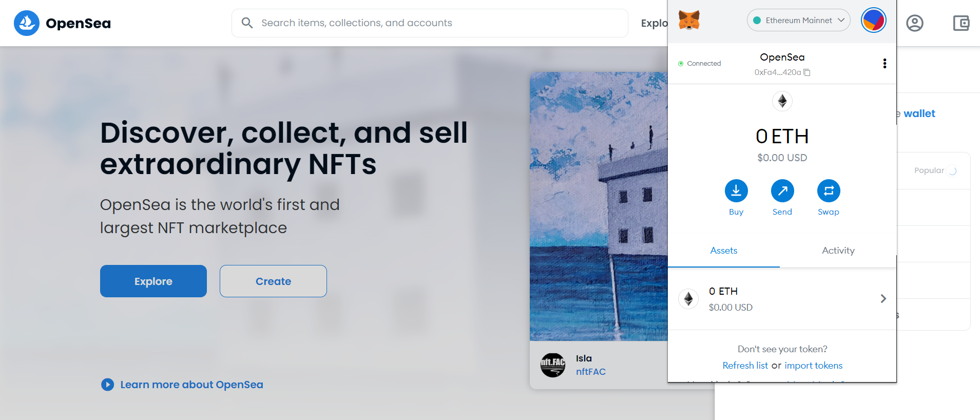Open the MetaMask account avatar menu
Viewport: 980px width, 420px height.
coord(873,21)
